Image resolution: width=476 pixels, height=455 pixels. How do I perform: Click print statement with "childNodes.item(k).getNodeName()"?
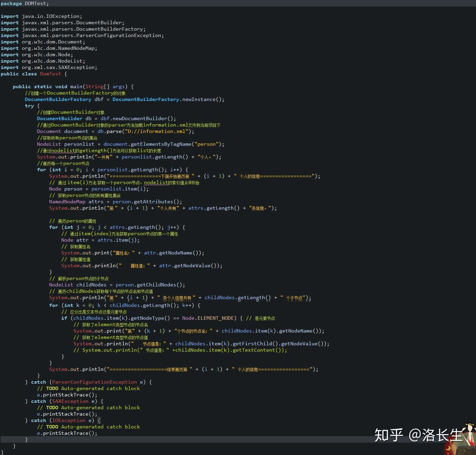pyautogui.click(x=199, y=331)
